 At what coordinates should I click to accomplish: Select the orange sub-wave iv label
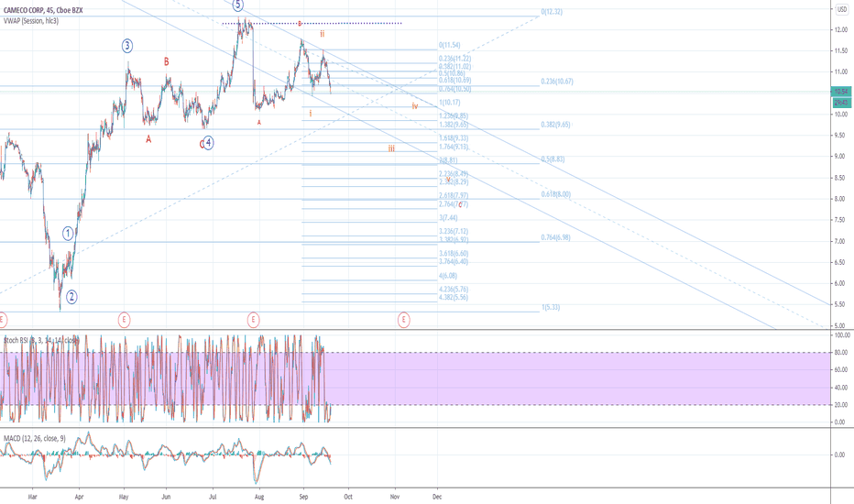(414, 105)
